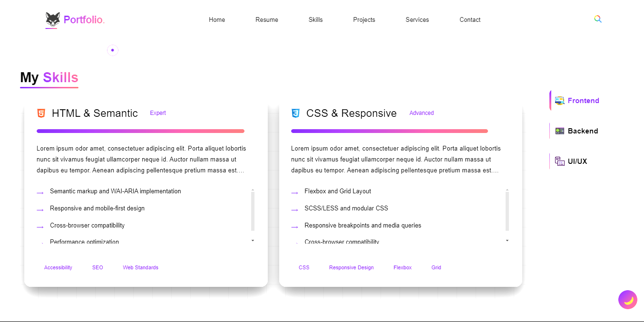Image resolution: width=644 pixels, height=322 pixels.
Task: Go to the Projects page
Action: click(x=364, y=19)
